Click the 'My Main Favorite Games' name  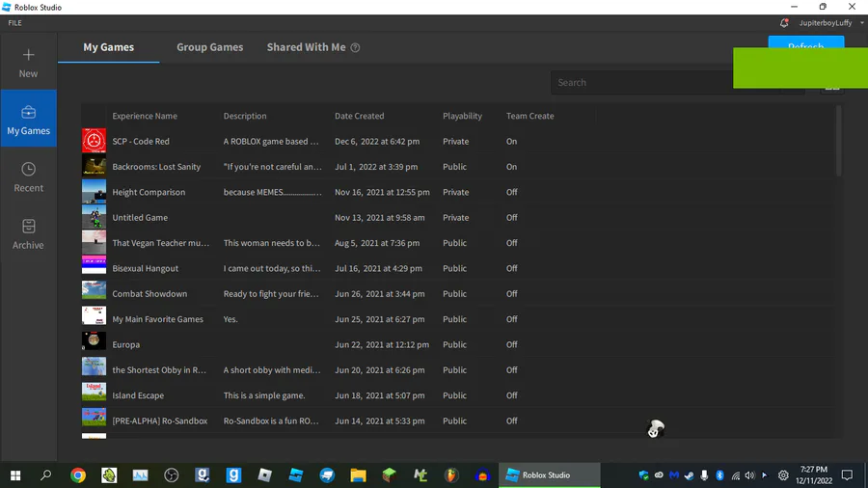[158, 319]
